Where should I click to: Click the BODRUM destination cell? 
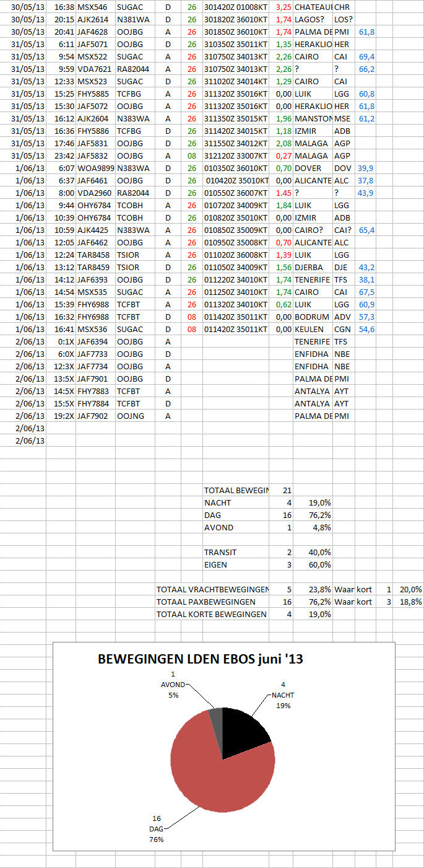pos(312,317)
